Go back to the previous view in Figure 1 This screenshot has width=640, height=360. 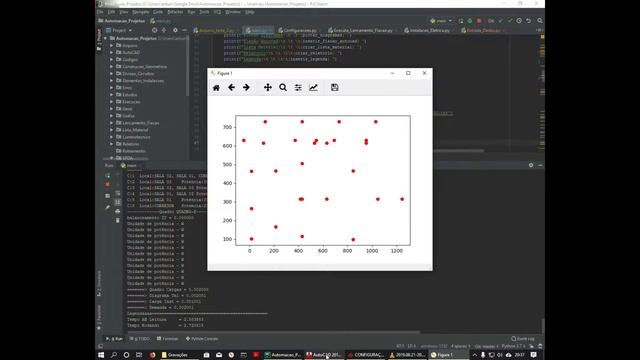(x=231, y=87)
